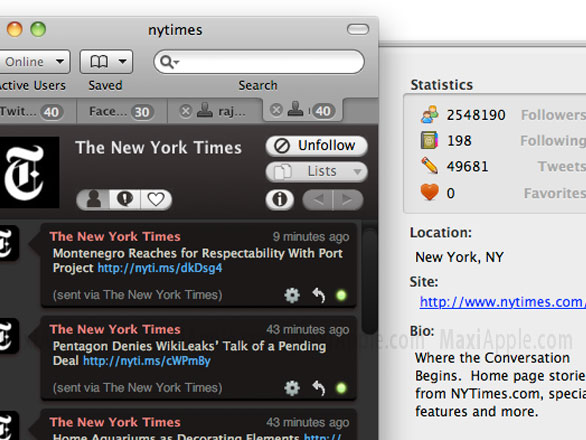
Task: Go forward with the right arrow button
Action: coord(348,200)
